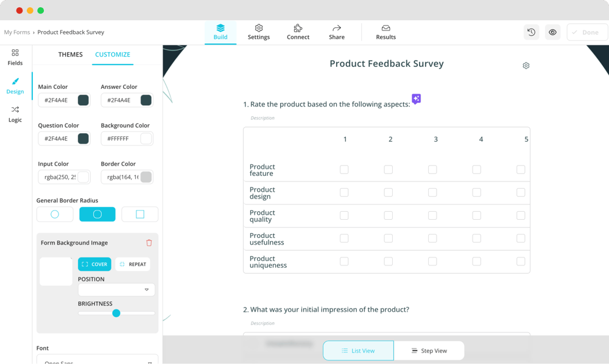The height and width of the screenshot is (364, 609).
Task: Check Product uniqueness rating 4 checkbox
Action: pos(476,261)
